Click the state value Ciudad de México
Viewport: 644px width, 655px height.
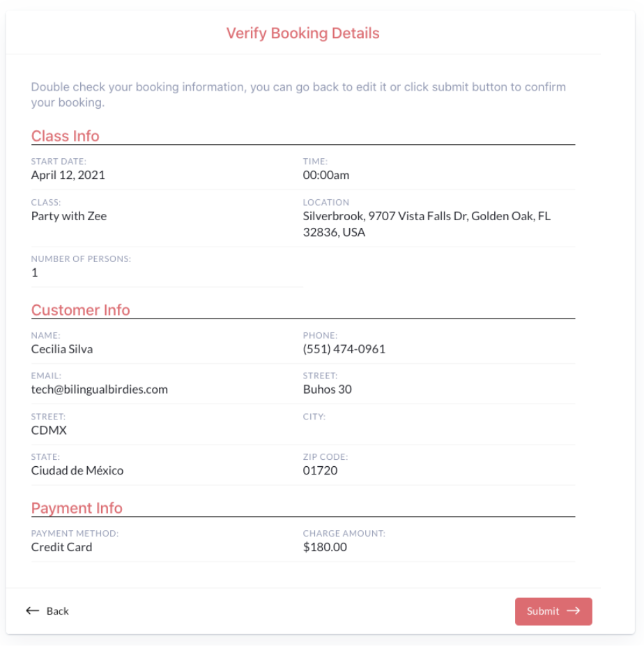77,470
